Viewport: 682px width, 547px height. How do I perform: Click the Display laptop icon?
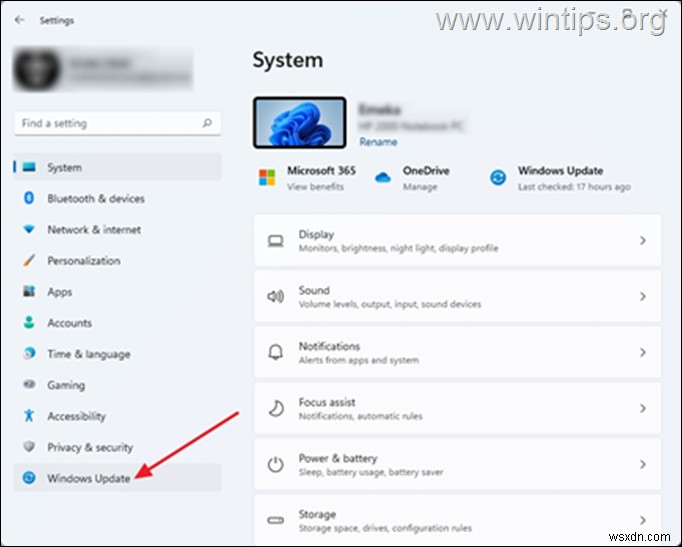(x=275, y=240)
